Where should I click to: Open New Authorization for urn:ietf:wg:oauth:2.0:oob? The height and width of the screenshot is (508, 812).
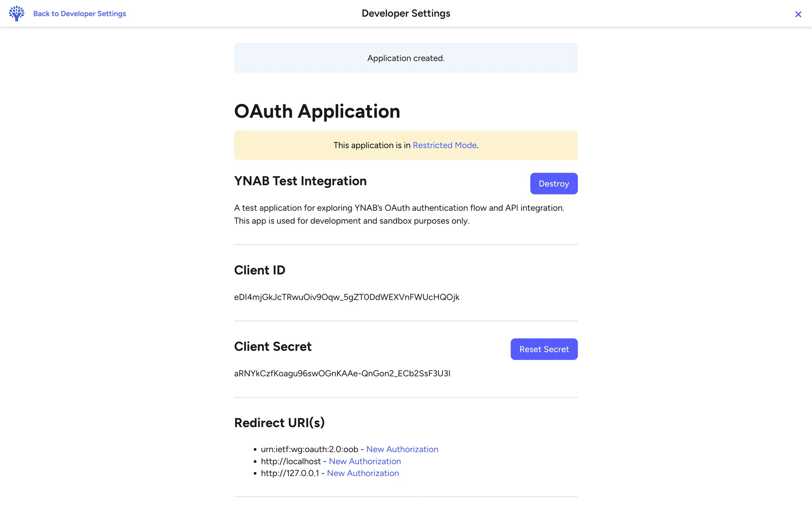402,449
